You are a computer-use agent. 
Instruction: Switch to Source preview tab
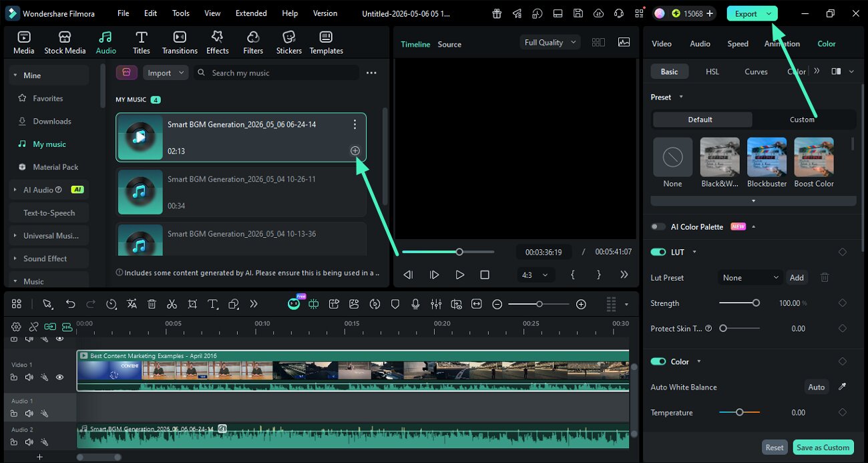click(x=449, y=44)
